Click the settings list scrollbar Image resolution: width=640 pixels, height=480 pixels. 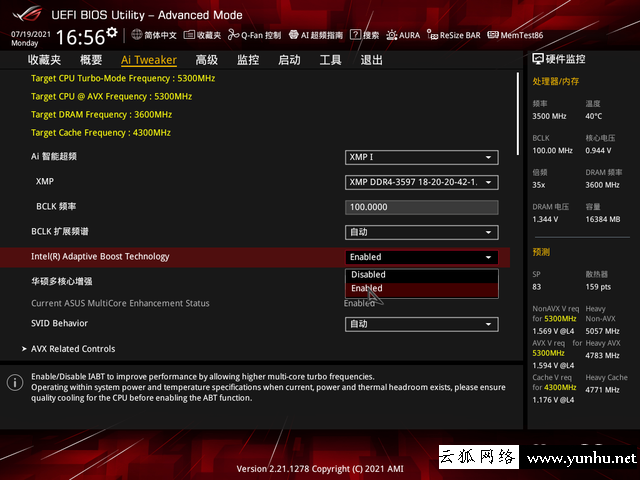(518, 113)
